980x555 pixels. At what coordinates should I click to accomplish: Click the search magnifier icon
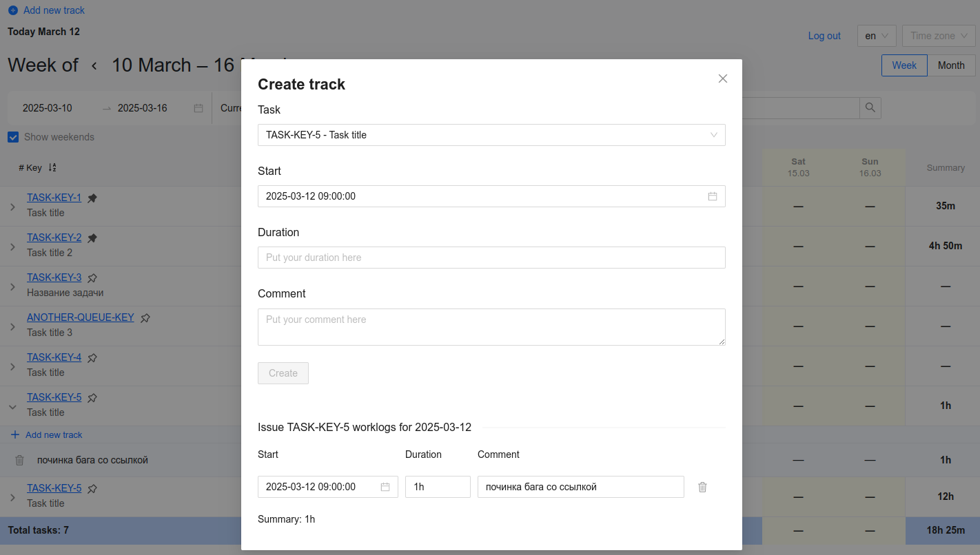pyautogui.click(x=870, y=107)
